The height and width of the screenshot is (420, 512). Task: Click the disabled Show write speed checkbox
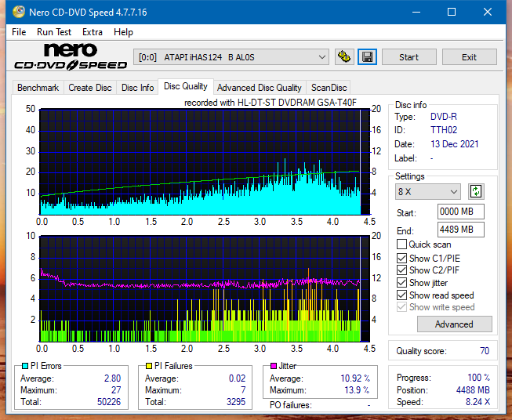pos(401,307)
